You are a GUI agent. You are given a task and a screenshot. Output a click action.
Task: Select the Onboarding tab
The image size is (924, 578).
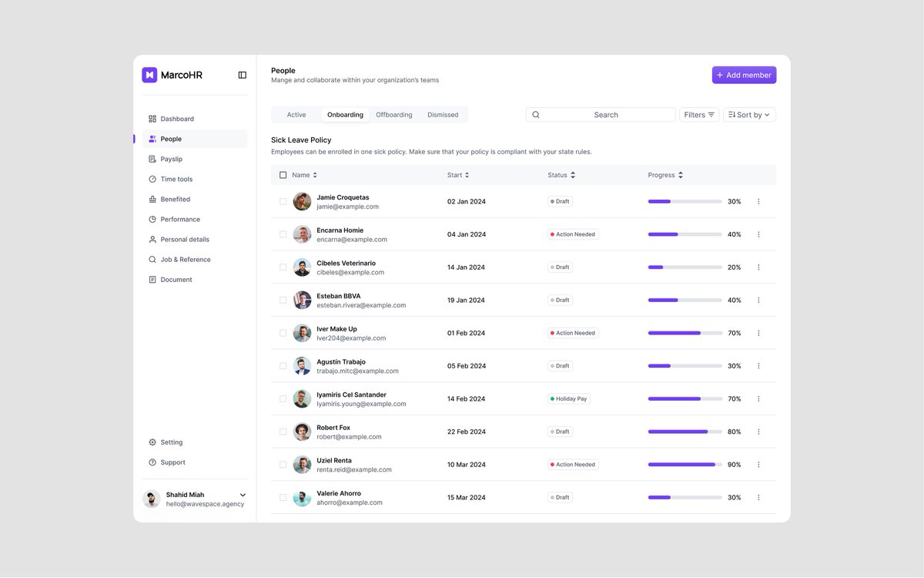pyautogui.click(x=345, y=115)
